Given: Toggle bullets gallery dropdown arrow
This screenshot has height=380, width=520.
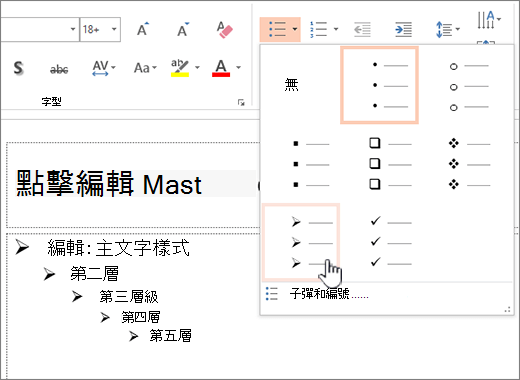Looking at the screenshot, I should (x=295, y=29).
